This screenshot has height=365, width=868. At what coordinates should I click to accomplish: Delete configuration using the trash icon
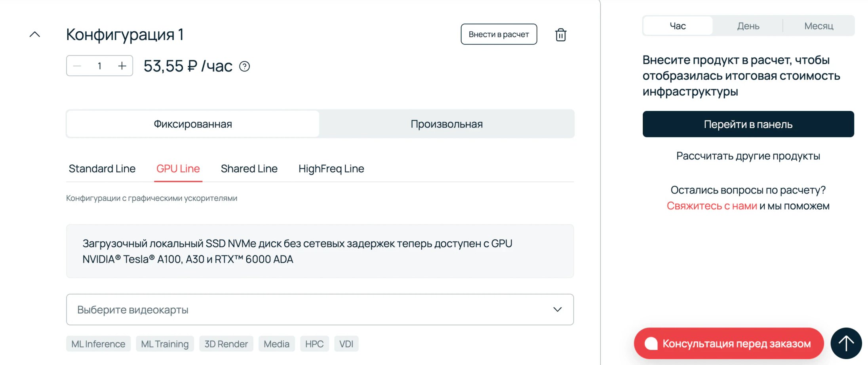click(560, 34)
